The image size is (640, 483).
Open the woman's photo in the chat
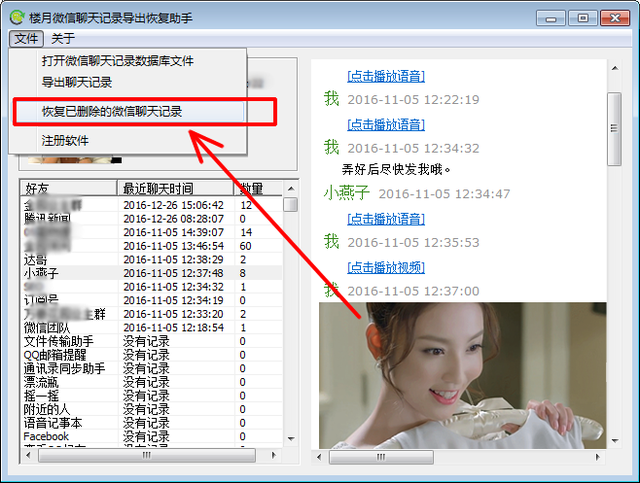tap(462, 376)
